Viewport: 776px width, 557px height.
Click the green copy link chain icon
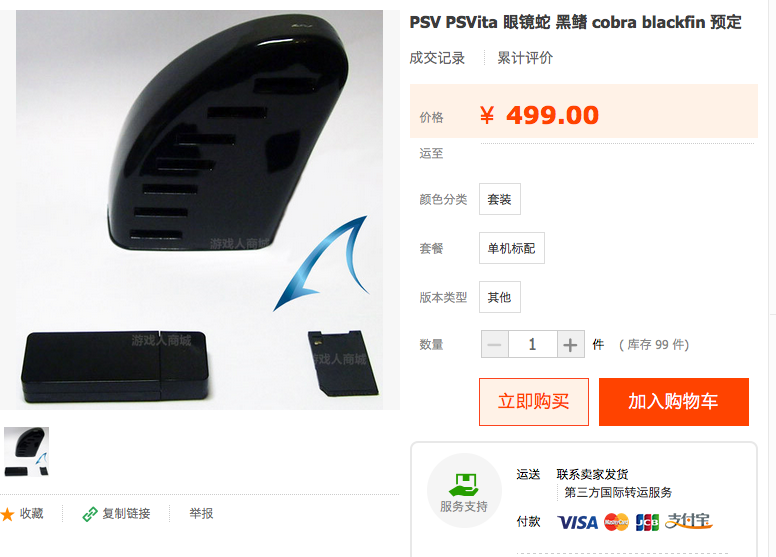click(90, 514)
